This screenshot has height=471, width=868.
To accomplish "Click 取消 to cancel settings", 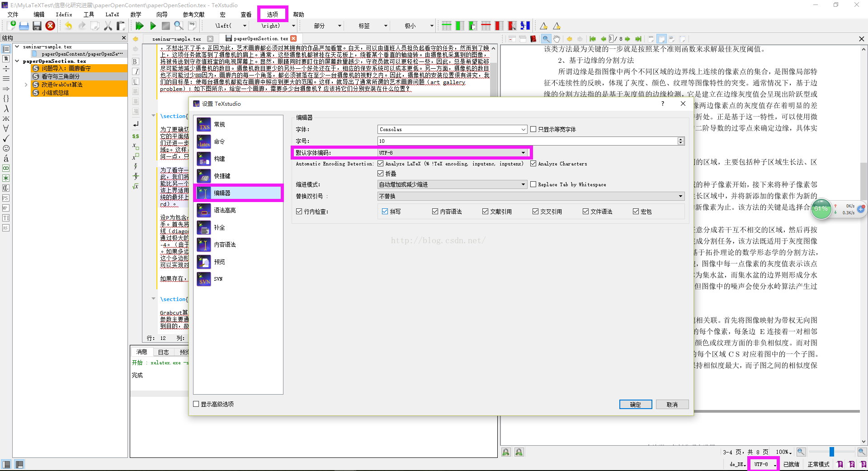I will 672,405.
